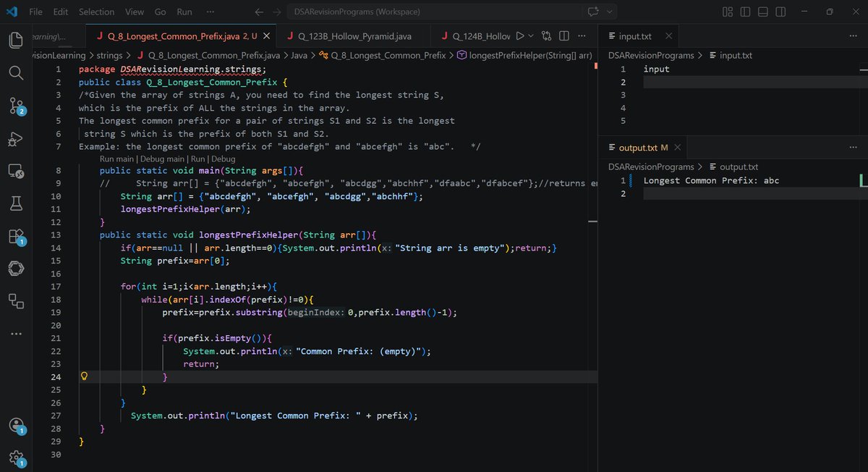Click the Debug CodeLens link above main

click(x=223, y=159)
